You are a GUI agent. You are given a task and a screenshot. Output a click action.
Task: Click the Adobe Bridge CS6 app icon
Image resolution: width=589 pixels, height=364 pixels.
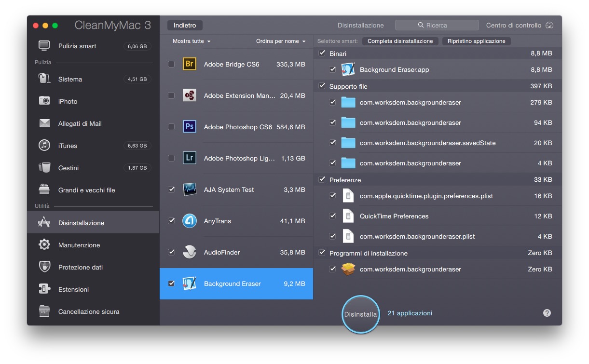tap(190, 64)
